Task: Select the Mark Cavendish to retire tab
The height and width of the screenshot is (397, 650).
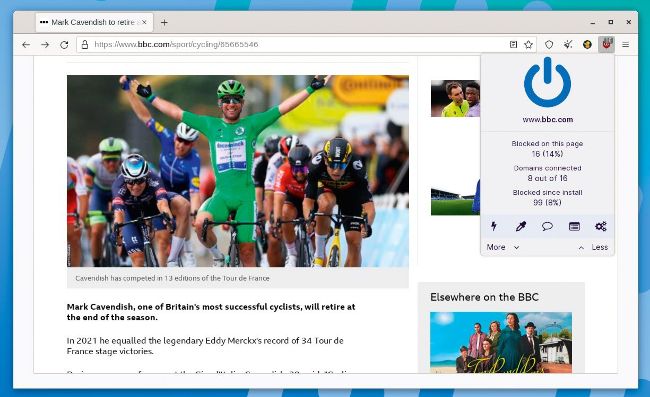Action: tap(94, 22)
